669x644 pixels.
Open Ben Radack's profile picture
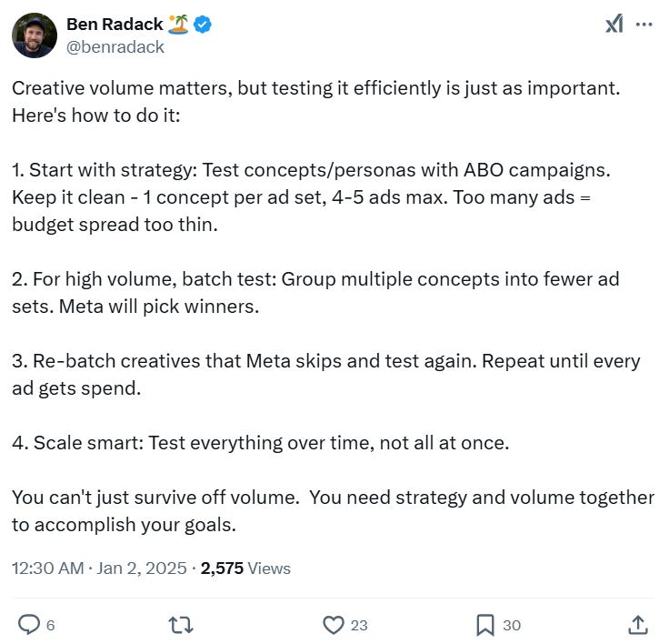[35, 35]
